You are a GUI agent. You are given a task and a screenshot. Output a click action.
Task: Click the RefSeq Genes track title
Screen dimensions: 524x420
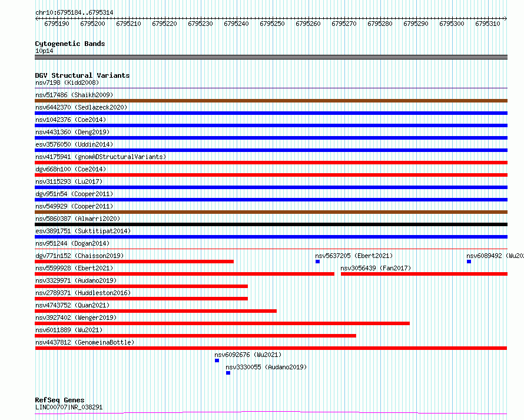[x=59, y=400]
